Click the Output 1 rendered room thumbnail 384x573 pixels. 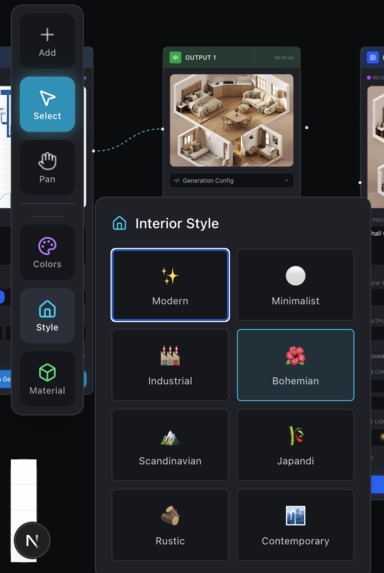(232, 121)
